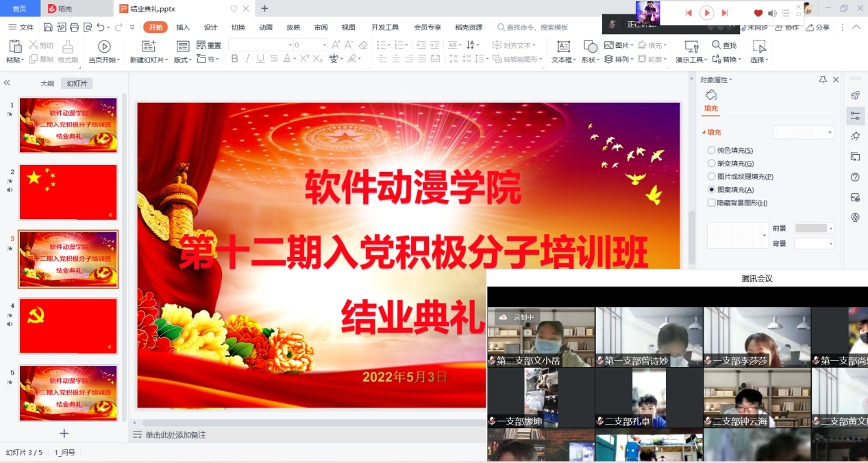Open the Shapes (形状) tool
868x463 pixels.
pos(590,51)
